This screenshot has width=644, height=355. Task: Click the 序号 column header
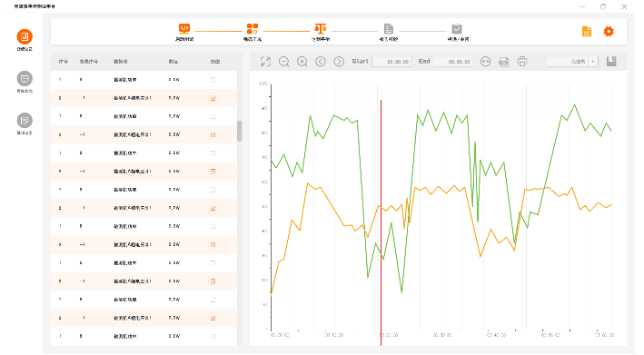coord(63,62)
